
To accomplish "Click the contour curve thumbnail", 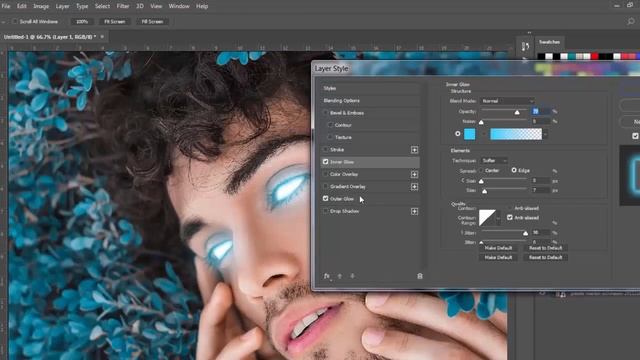I will pos(487,218).
